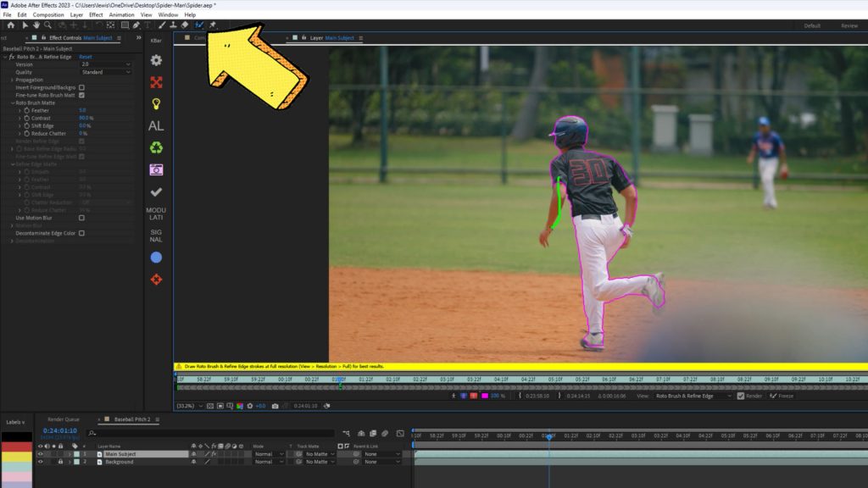Open the Animation menu
Viewport: 868px width, 488px height.
tap(121, 15)
